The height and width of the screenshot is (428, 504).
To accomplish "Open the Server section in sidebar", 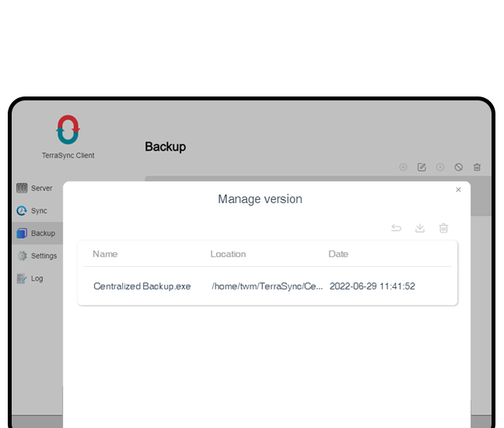I will [37, 188].
